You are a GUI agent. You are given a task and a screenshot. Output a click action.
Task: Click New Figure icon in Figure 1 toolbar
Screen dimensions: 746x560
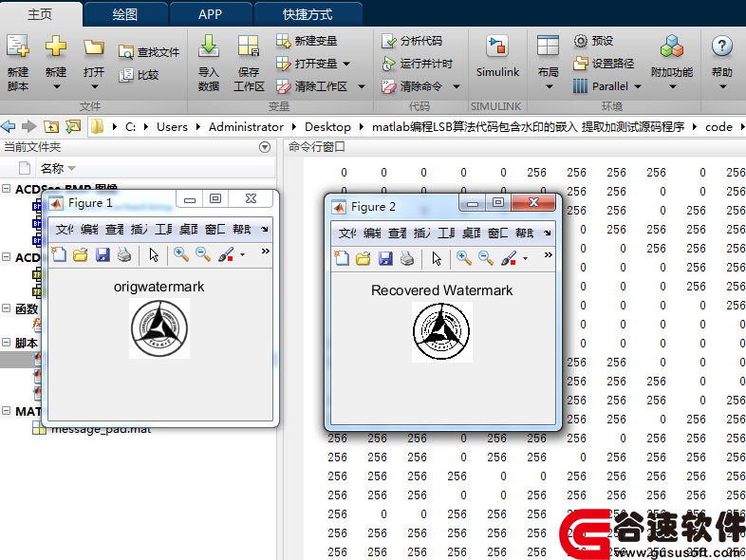(59, 254)
